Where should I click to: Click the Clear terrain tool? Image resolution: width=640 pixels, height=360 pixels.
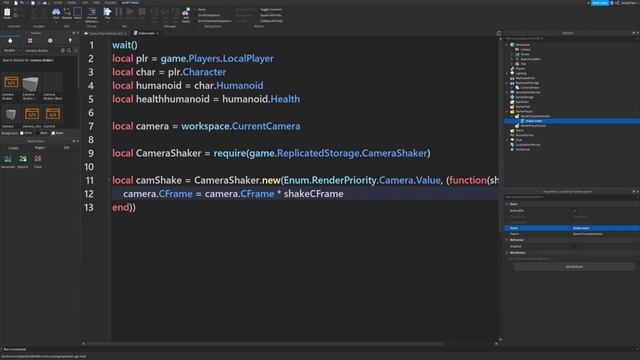pos(38,161)
